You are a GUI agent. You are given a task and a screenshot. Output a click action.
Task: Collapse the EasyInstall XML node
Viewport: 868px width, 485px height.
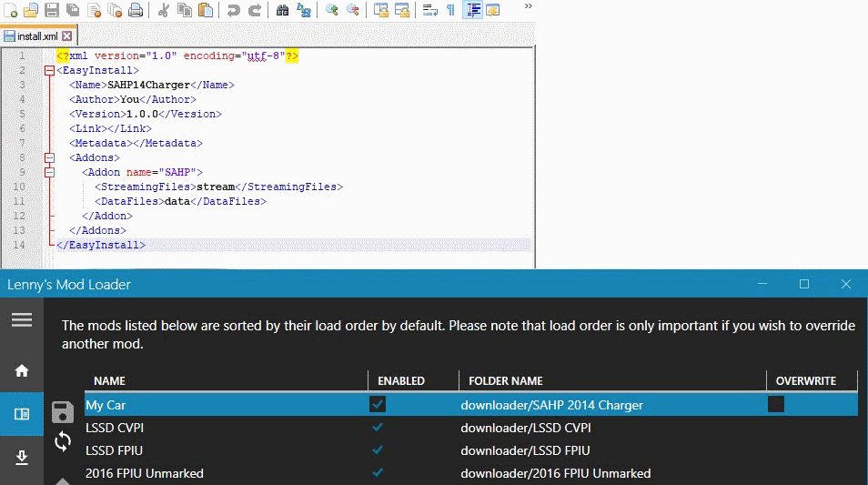[48, 71]
